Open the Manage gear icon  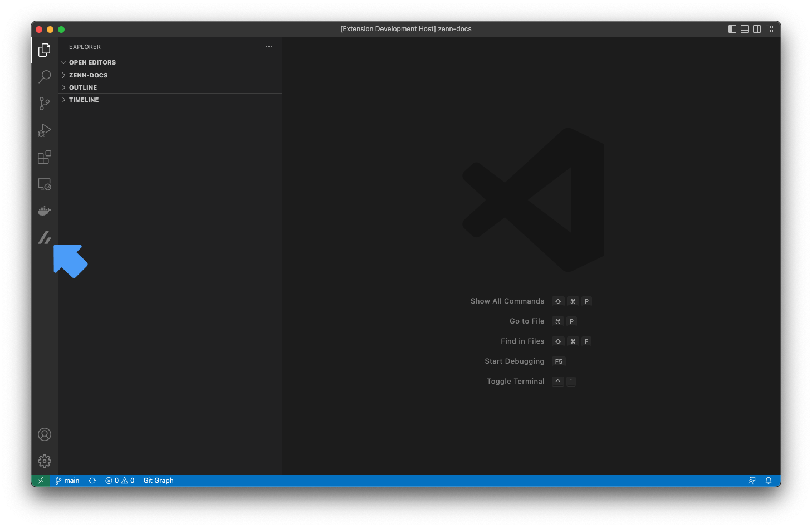point(45,461)
